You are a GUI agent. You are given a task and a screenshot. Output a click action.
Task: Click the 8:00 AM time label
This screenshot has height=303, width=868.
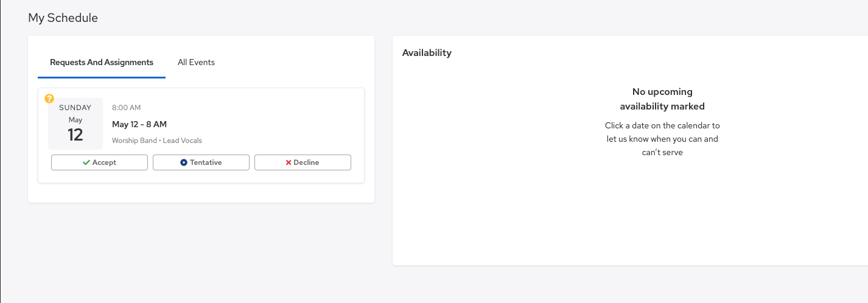127,108
